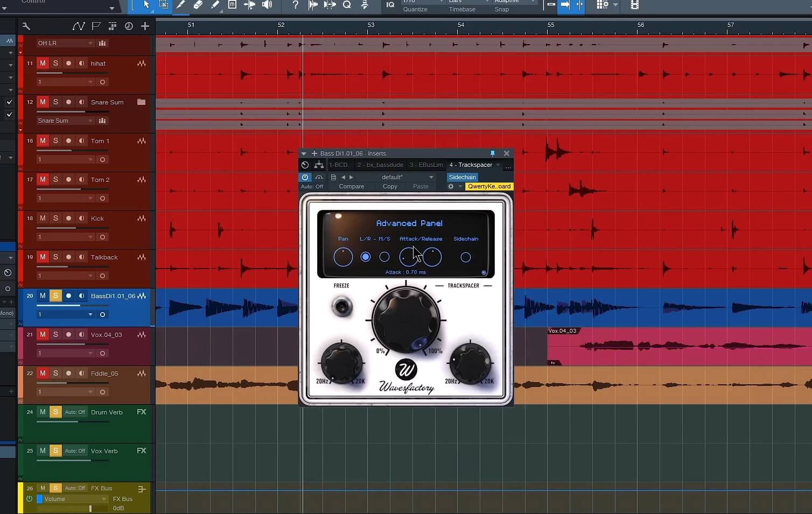Open the dropdown arrow next to the gear
The height and width of the screenshot is (514, 812).
460,186
